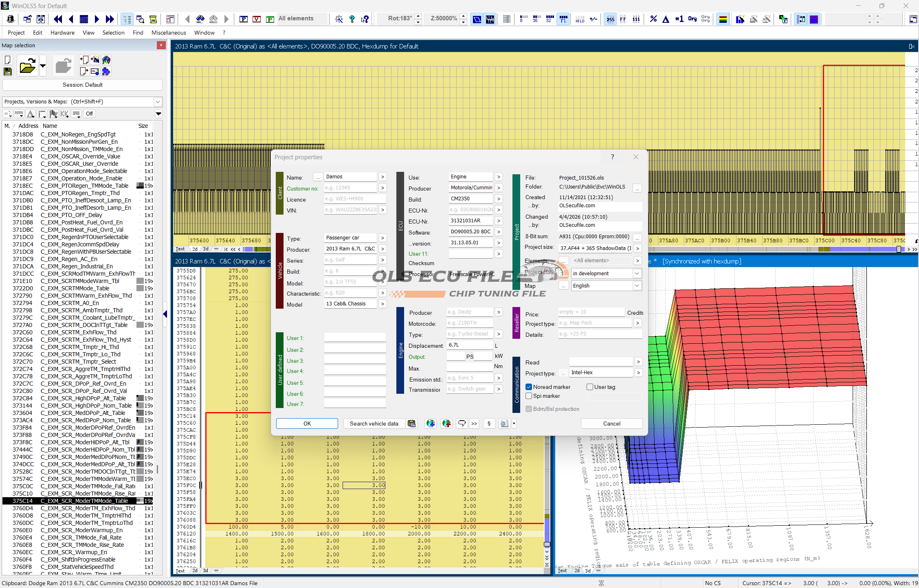The width and height of the screenshot is (919, 588).
Task: Click the hexadecimal FF display icon
Action: pos(623,19)
